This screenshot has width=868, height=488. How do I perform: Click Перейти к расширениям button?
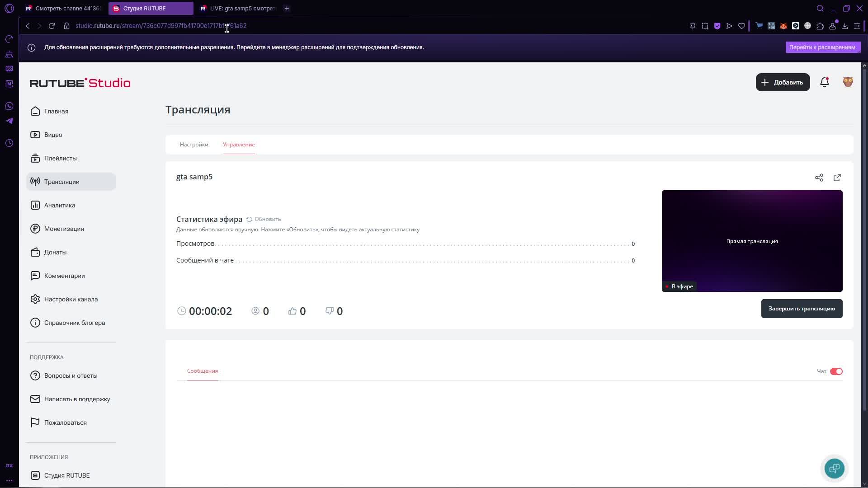[x=822, y=47]
